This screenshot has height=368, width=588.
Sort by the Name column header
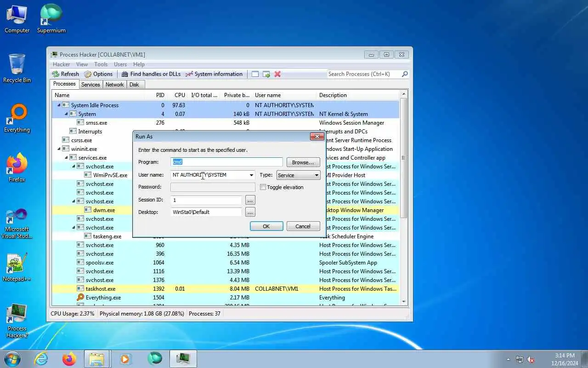coord(97,95)
